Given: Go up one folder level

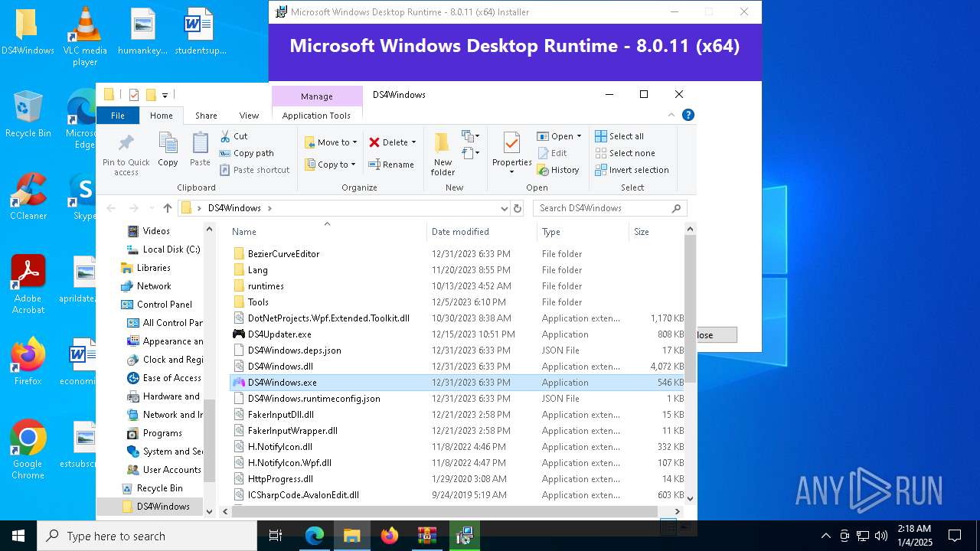Looking at the screenshot, I should click(x=168, y=208).
